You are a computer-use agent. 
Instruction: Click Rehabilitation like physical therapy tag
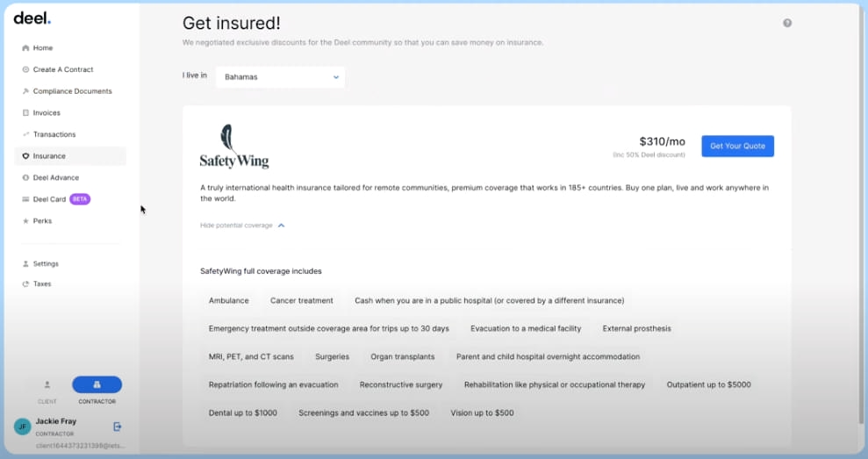pos(555,384)
